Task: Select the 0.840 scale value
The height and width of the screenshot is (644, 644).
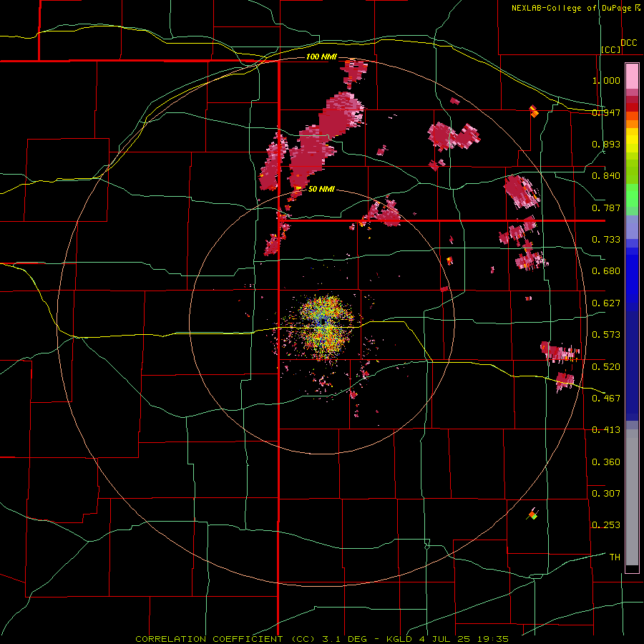Action: click(x=606, y=176)
